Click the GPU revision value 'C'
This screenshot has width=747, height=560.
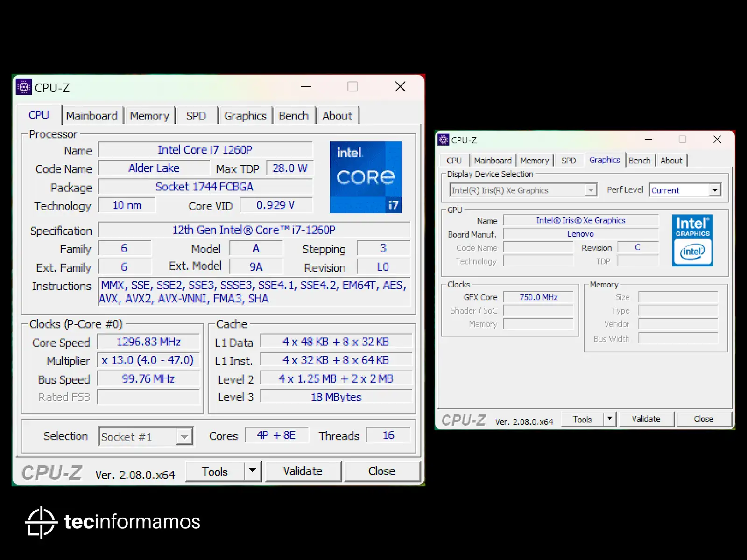tap(638, 247)
